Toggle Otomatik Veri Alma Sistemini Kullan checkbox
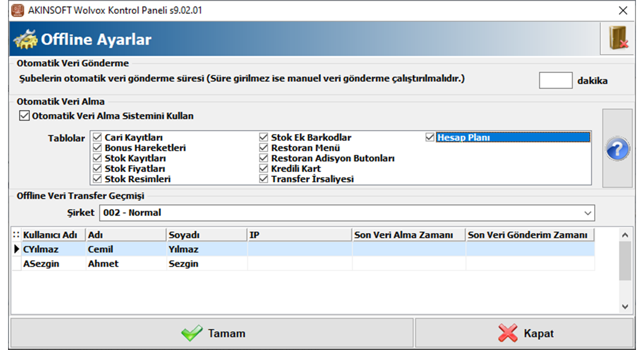The width and height of the screenshot is (644, 350). pyautogui.click(x=24, y=116)
